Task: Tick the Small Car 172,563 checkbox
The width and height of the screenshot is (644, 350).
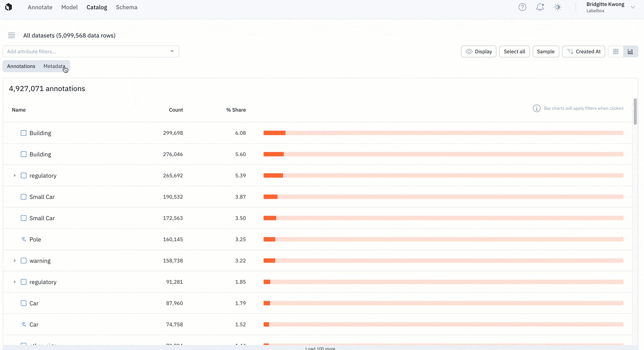Action: point(24,218)
